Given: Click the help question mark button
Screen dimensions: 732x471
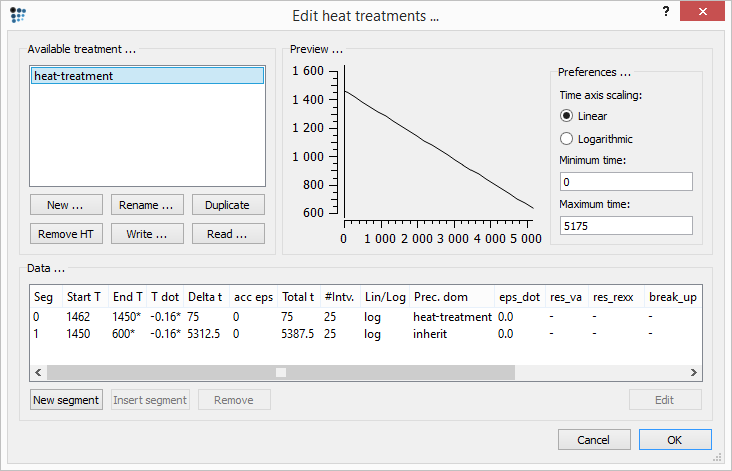Looking at the screenshot, I should coord(666,11).
